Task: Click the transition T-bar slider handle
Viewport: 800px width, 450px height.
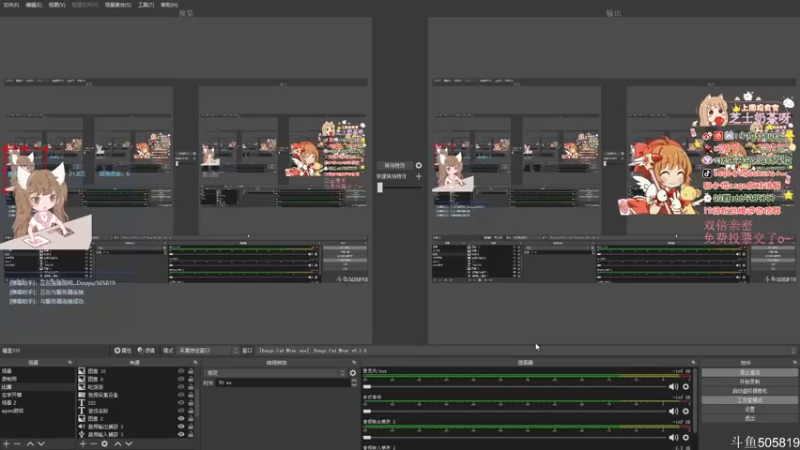Action: [x=380, y=187]
